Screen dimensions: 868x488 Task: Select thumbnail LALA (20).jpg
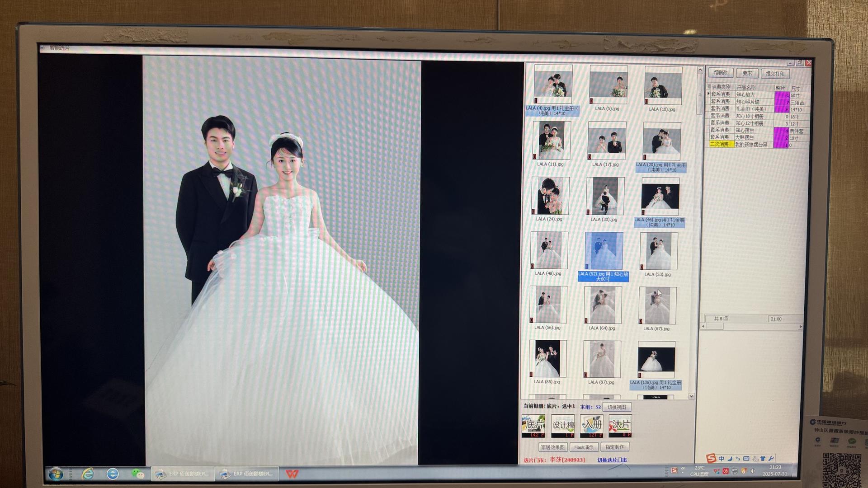[662, 141]
